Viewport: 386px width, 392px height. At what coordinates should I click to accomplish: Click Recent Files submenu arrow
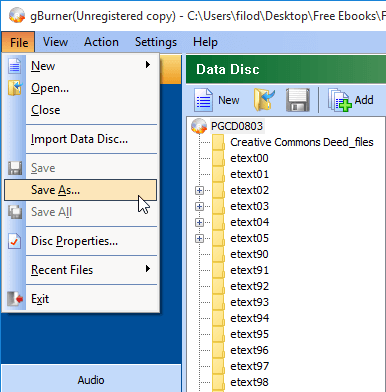pos(148,269)
